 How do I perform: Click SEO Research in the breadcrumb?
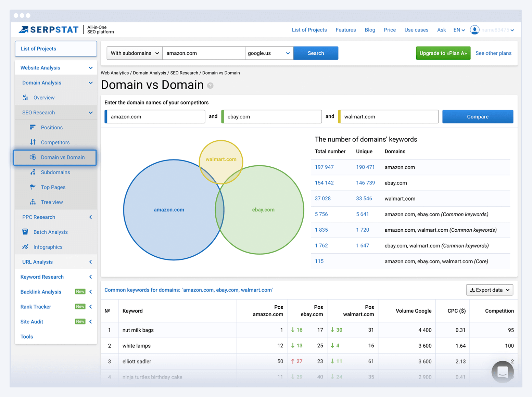tap(184, 73)
